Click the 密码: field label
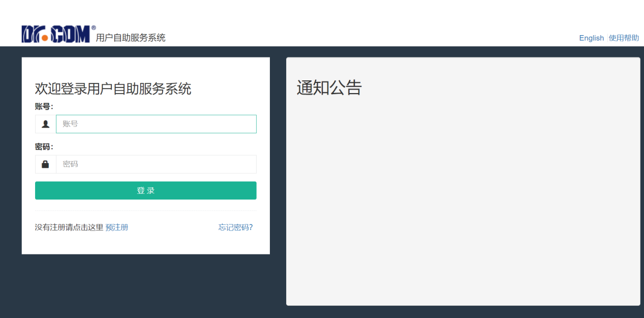Viewport: 644px width, 318px height. pos(44,147)
